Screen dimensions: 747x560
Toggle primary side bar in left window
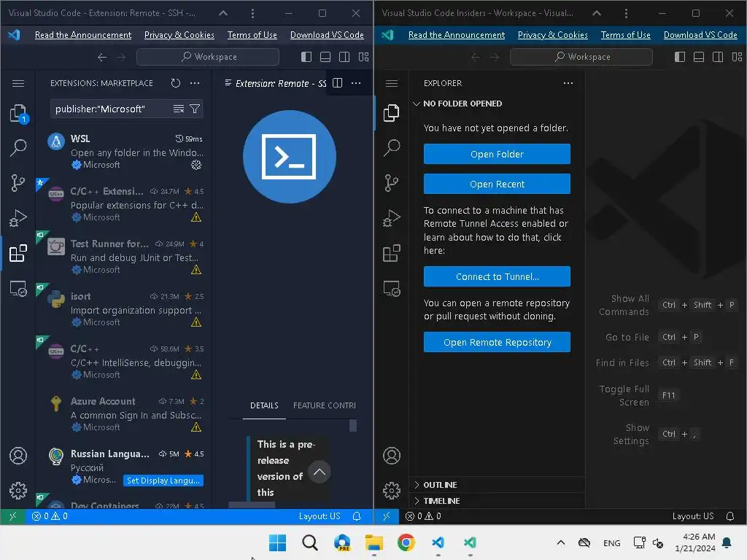tap(306, 57)
